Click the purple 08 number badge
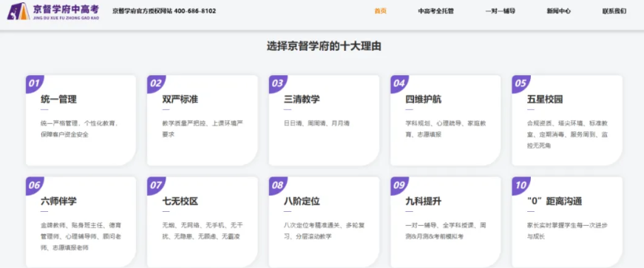 click(x=278, y=185)
